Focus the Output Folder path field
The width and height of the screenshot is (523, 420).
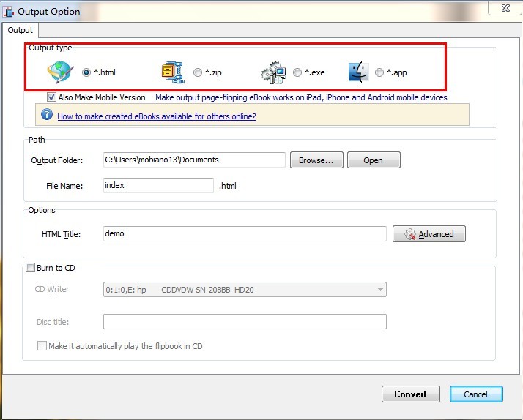click(x=194, y=160)
